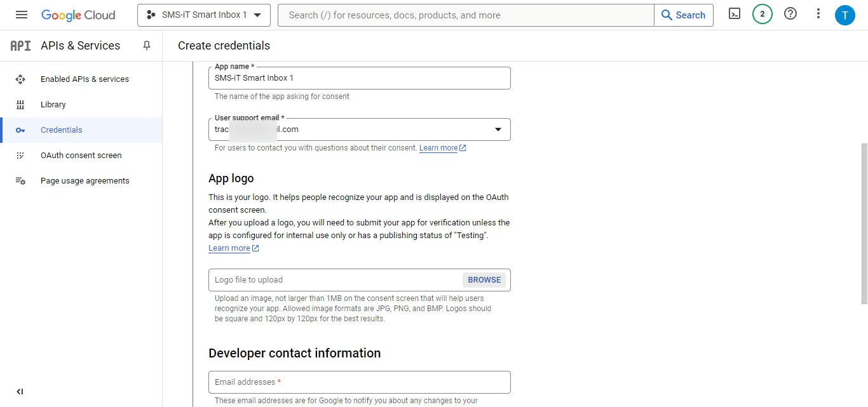
Task: Click the BROWSE logo file button
Action: pyautogui.click(x=484, y=280)
